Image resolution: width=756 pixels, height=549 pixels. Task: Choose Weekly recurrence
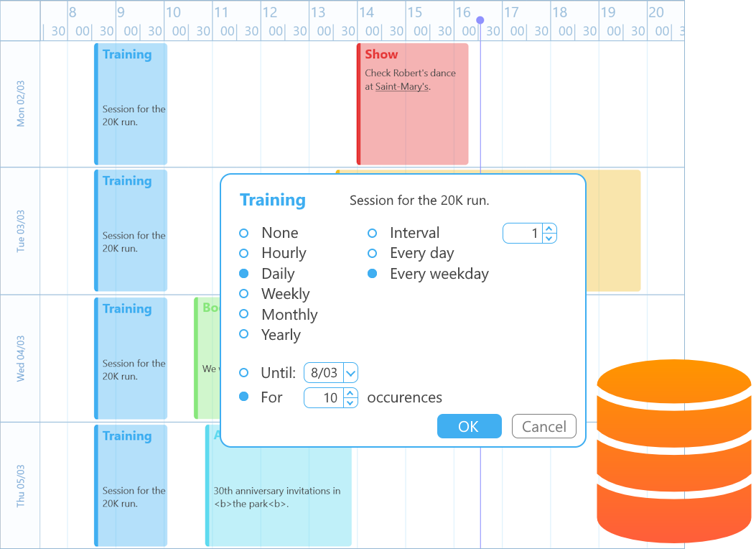[243, 294]
